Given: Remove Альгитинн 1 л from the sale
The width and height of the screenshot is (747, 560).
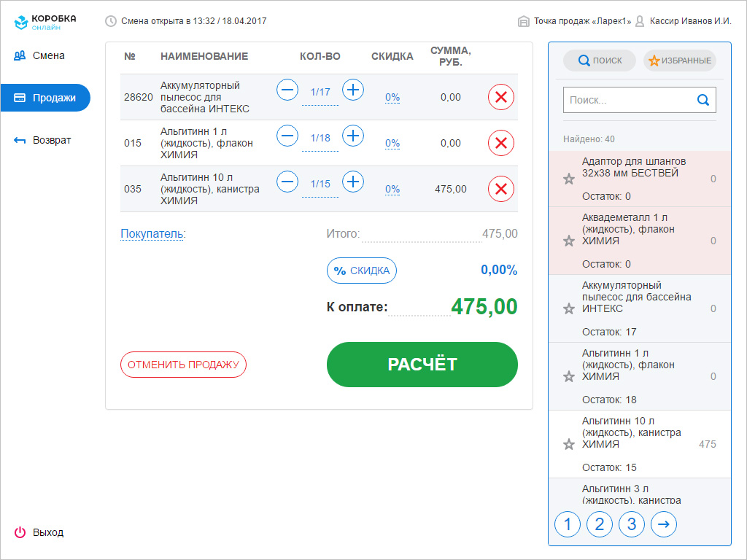Looking at the screenshot, I should pyautogui.click(x=501, y=143).
